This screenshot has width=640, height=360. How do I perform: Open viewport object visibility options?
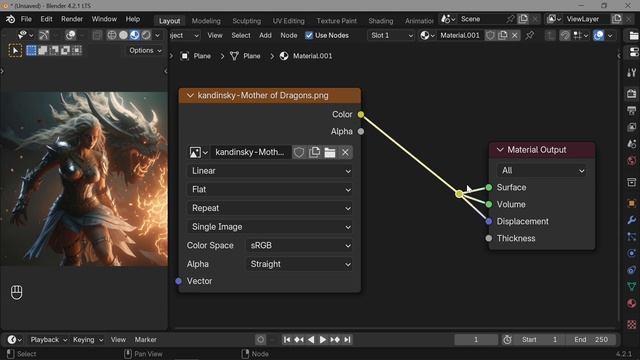[25, 35]
